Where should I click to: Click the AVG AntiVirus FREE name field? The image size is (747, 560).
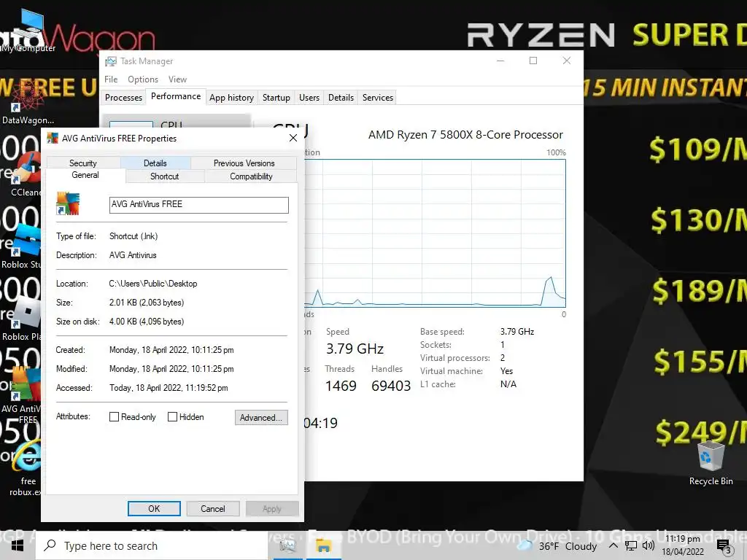click(x=198, y=205)
